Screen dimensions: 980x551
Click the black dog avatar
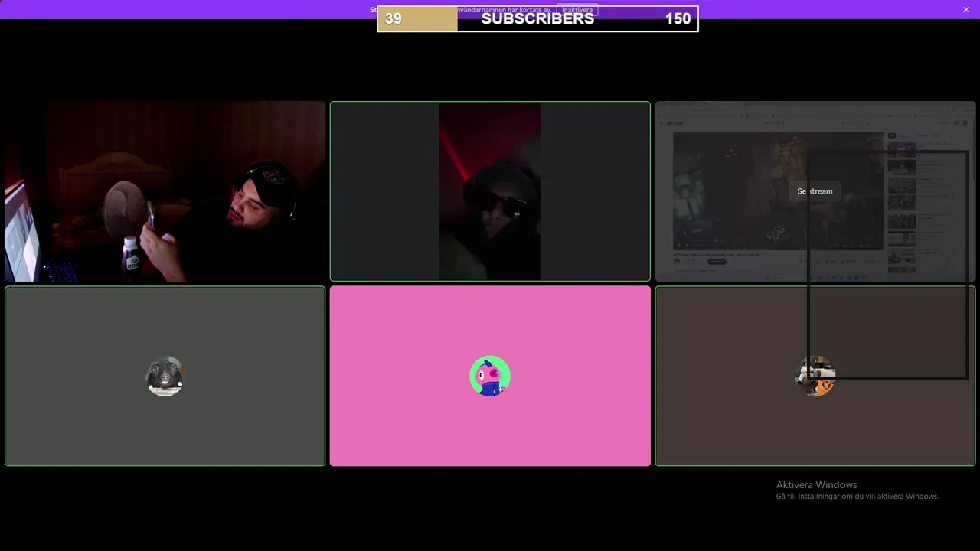tap(165, 376)
